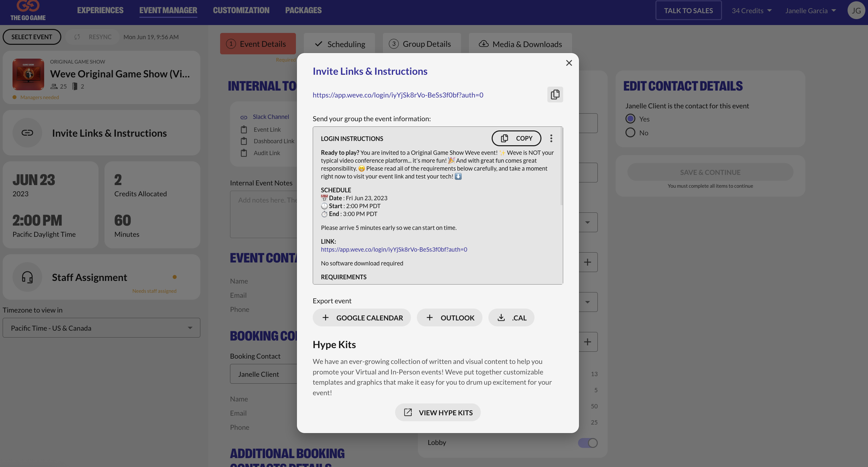Open the Janelle Client booking contact dropdown
868x467 pixels.
click(264, 374)
